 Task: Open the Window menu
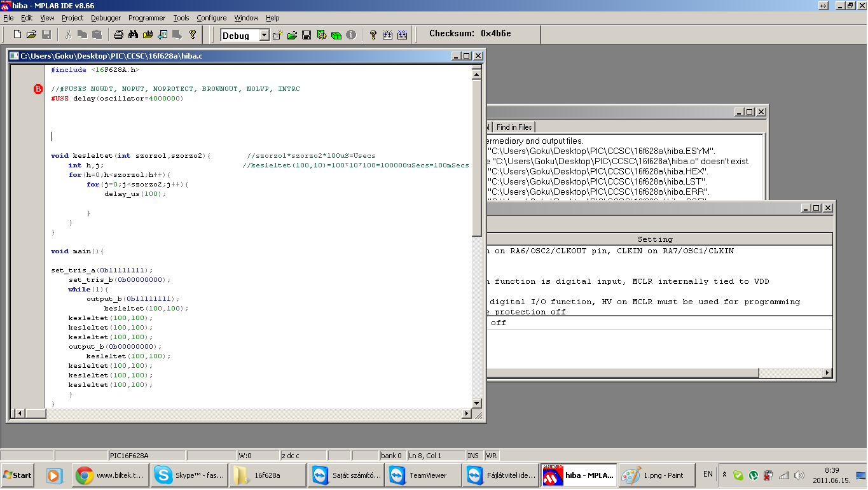[x=247, y=18]
